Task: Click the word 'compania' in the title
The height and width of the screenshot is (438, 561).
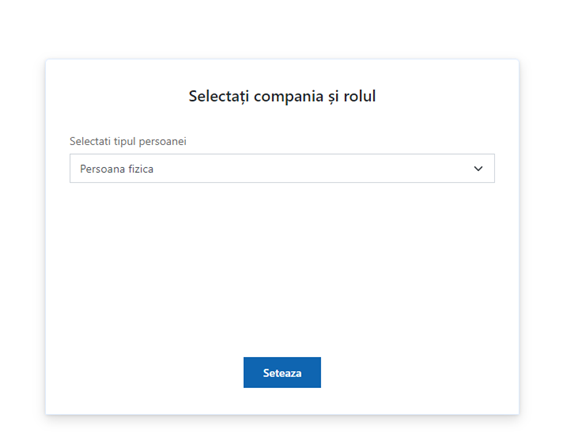Action: [288, 97]
